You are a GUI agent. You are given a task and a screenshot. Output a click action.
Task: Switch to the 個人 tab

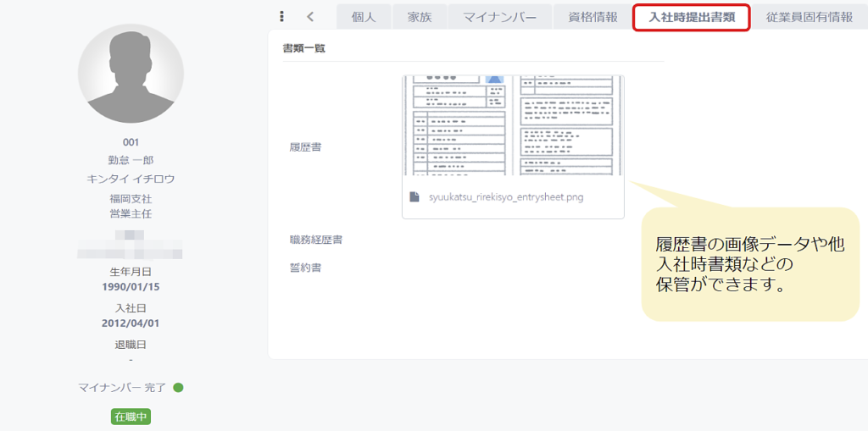(363, 17)
